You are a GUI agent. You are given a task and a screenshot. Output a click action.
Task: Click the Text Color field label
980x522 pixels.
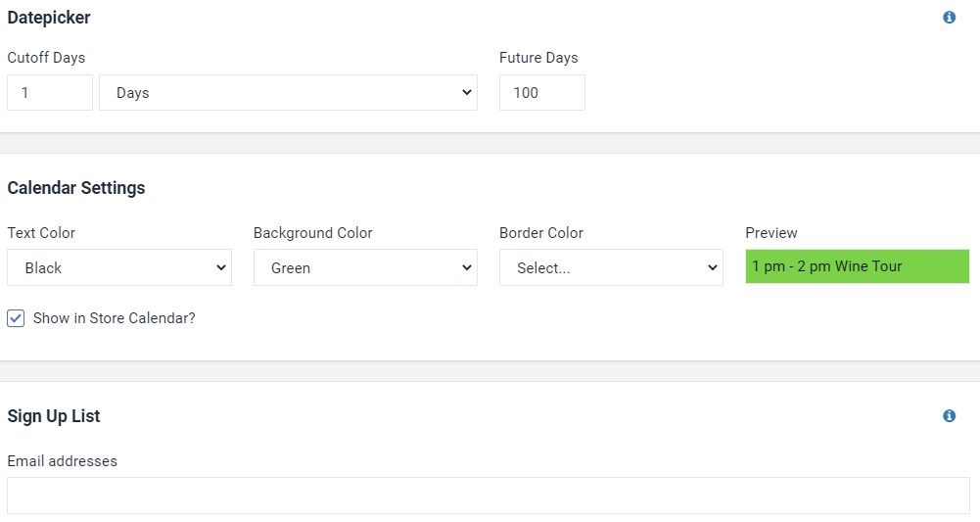click(41, 232)
